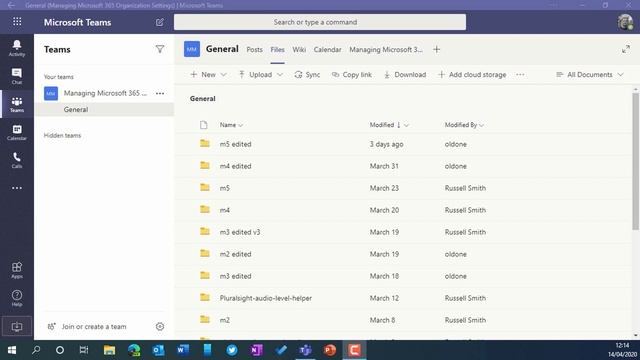This screenshot has height=360, width=640.
Task: Switch to the Wiki tab
Action: pyautogui.click(x=299, y=49)
